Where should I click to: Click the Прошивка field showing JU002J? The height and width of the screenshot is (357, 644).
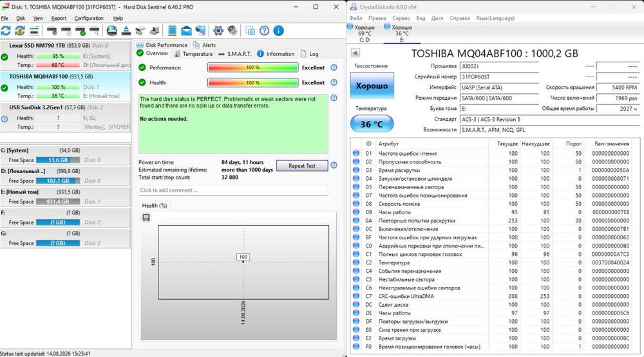pyautogui.click(x=499, y=66)
